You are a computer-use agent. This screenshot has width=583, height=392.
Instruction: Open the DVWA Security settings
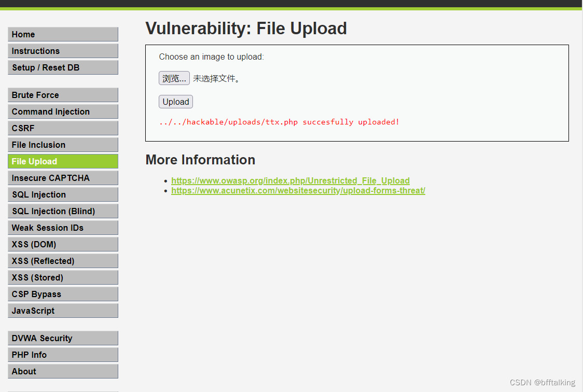63,338
